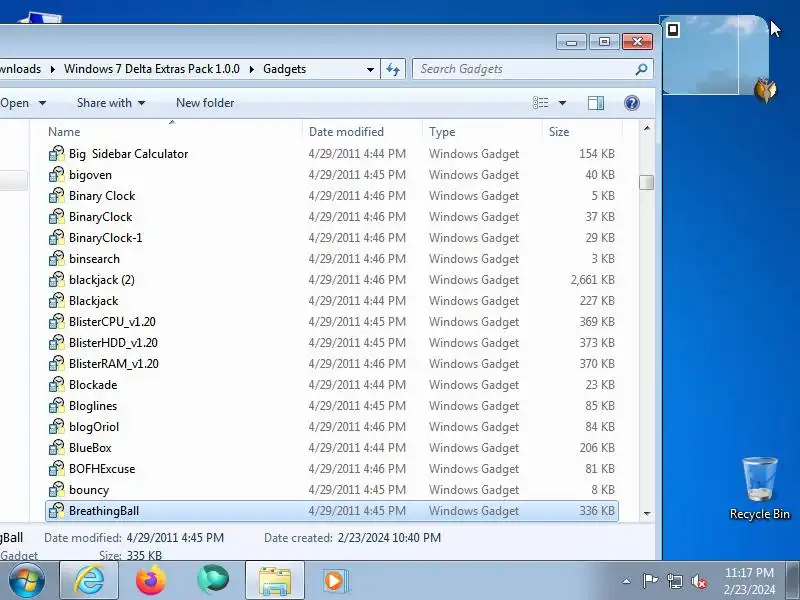Click the Gadgets breadcrumb segment
The width and height of the screenshot is (800, 600).
coord(285,69)
